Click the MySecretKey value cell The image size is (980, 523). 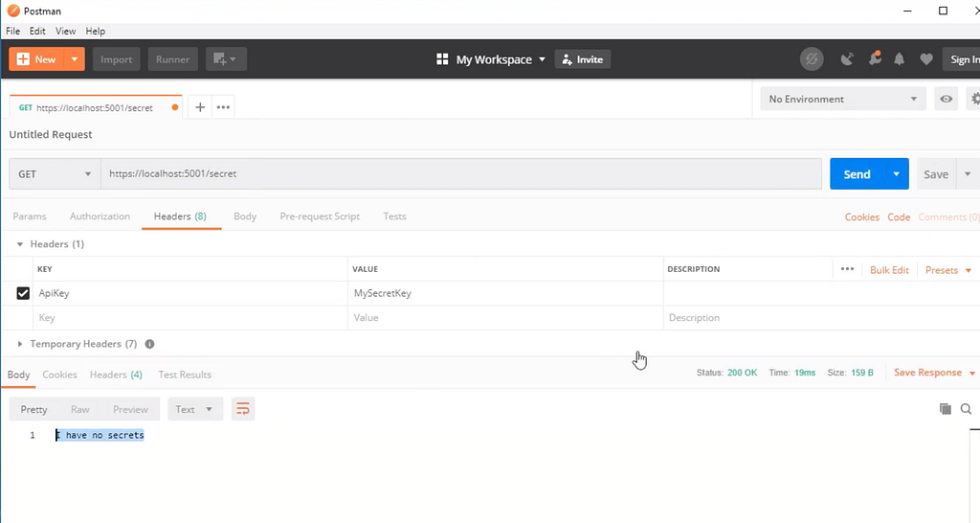point(505,293)
